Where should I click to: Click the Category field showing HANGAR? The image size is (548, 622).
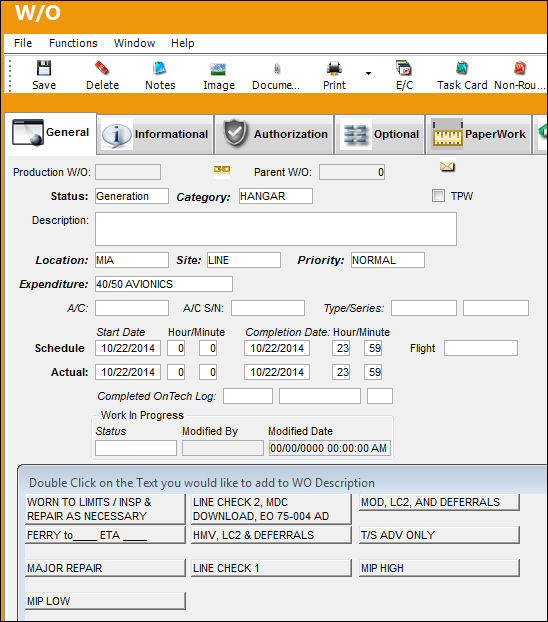click(276, 196)
